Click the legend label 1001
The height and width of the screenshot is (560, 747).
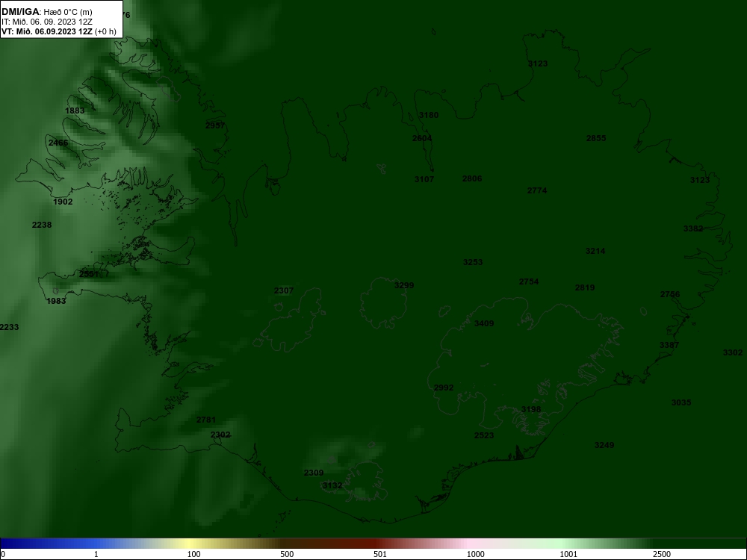(568, 554)
